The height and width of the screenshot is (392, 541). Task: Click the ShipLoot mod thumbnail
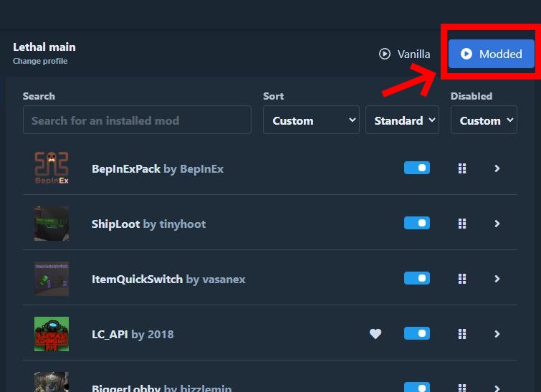point(52,224)
